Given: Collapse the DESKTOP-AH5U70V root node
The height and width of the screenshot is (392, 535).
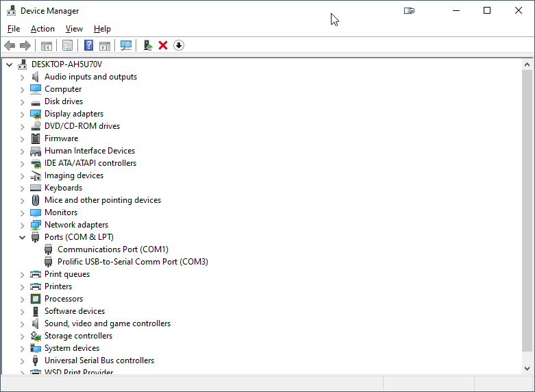Looking at the screenshot, I should point(9,64).
